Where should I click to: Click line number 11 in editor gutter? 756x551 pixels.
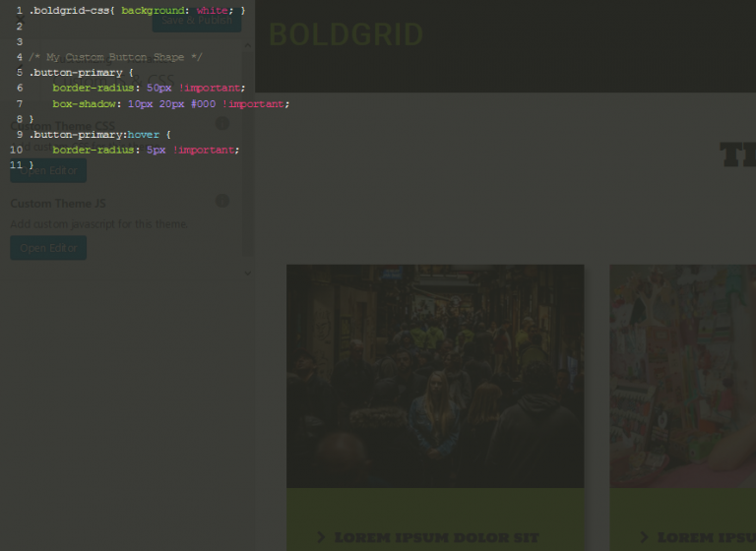[16, 164]
